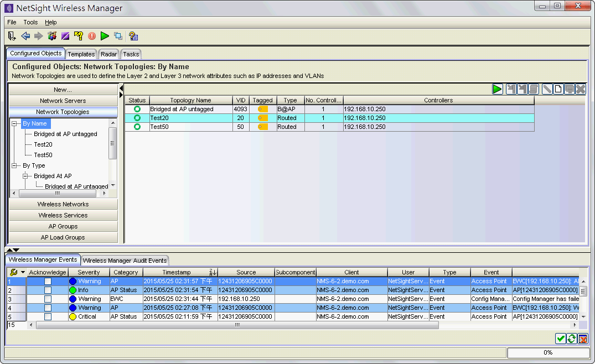Click up arrow on events panel divider
Image resolution: width=595 pixels, height=364 pixels.
(10, 250)
